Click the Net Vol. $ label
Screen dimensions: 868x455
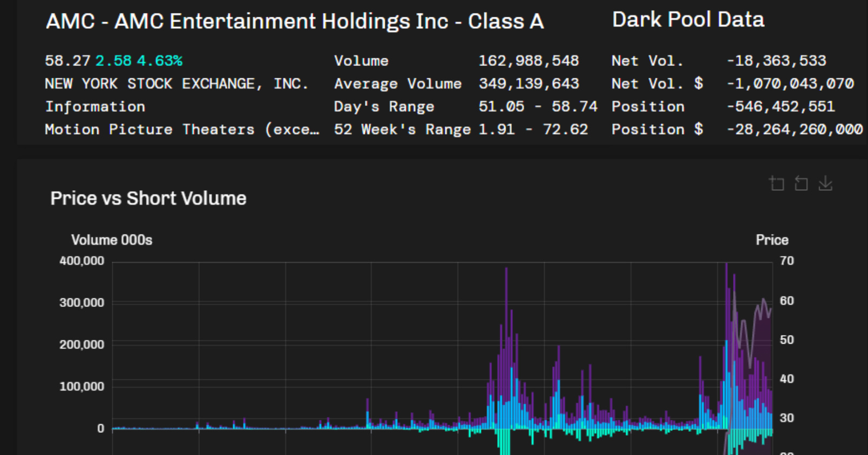point(657,84)
